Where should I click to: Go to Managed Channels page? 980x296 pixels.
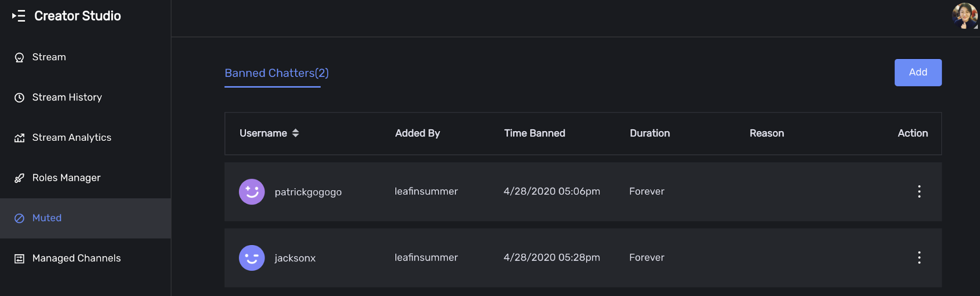tap(76, 258)
